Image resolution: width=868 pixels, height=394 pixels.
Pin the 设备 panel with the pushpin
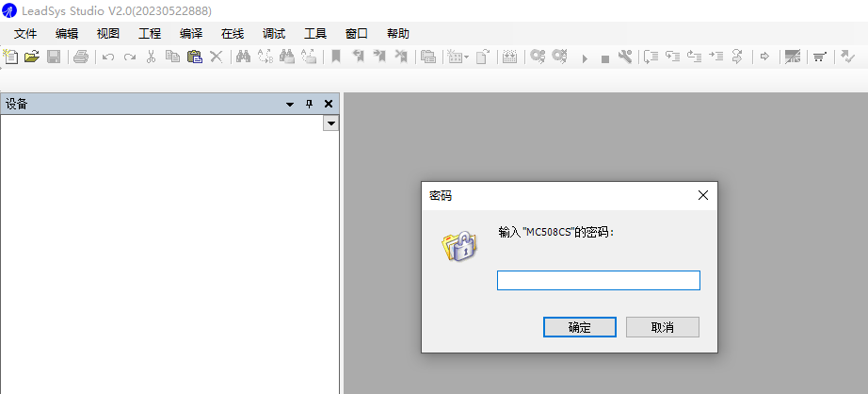310,104
